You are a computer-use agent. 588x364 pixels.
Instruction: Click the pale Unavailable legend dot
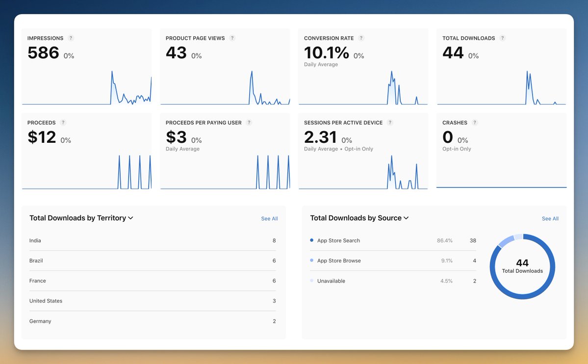pyautogui.click(x=311, y=280)
